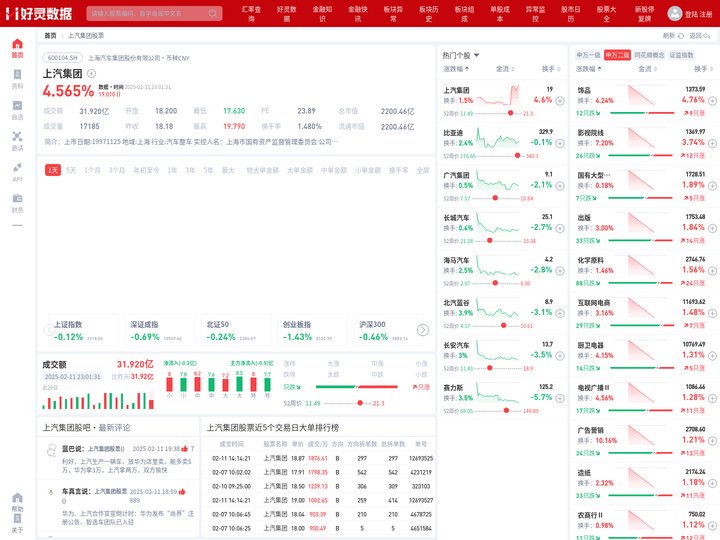Click the plus icon on the 互联网电商 sector row
Screen dimensions: 720x540
712,313
